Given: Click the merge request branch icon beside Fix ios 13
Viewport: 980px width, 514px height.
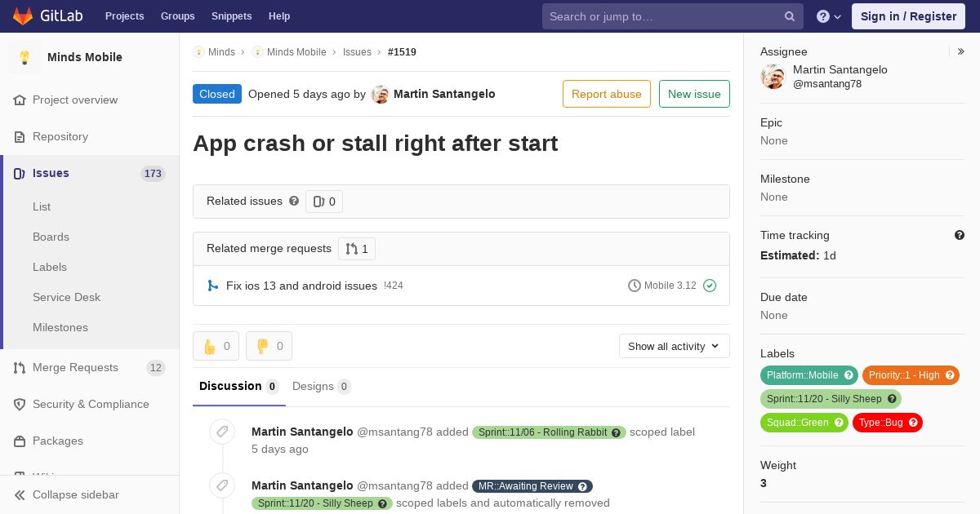Looking at the screenshot, I should point(212,286).
